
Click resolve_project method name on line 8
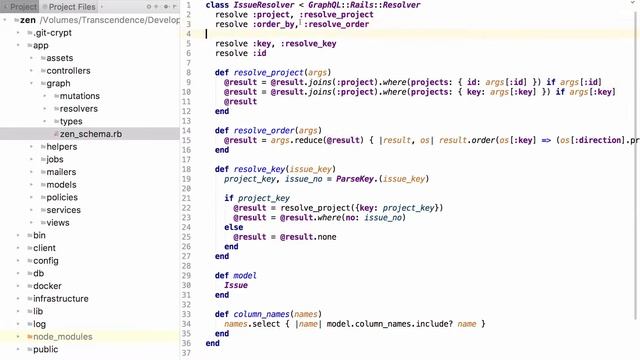[269, 73]
